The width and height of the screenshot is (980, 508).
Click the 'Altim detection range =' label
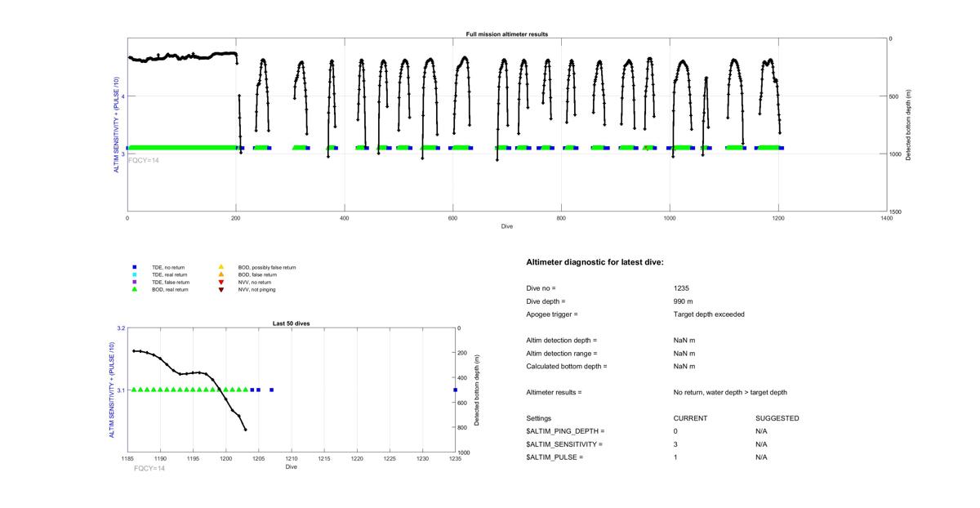pyautogui.click(x=561, y=354)
